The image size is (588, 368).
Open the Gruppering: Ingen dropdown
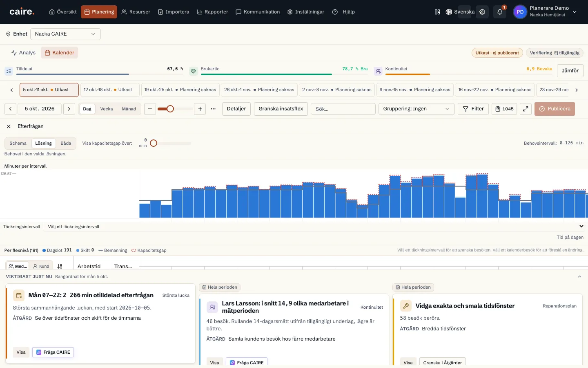(x=416, y=109)
